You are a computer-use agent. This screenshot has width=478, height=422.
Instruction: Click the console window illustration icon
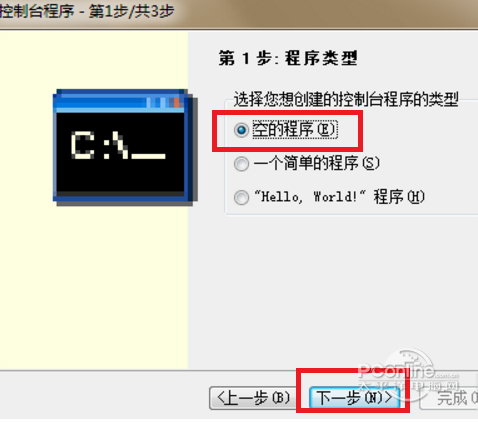coord(125,147)
